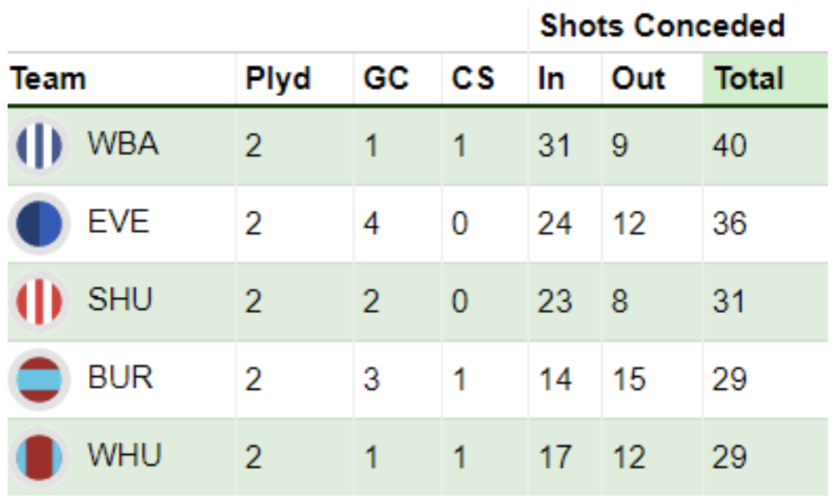Select the WBA team name

pos(123,144)
